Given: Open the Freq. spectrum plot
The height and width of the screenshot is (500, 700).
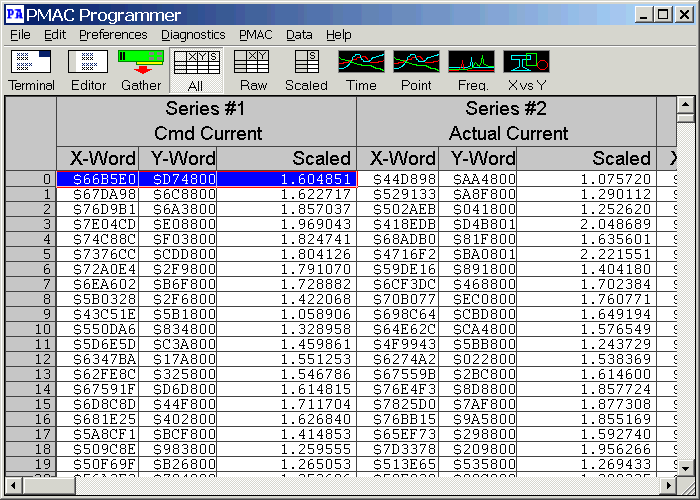Looking at the screenshot, I should pyautogui.click(x=471, y=69).
